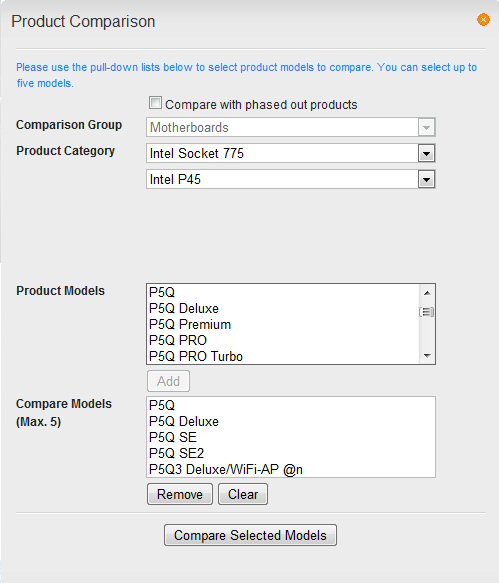
Task: Click the Add button
Action: 168,381
